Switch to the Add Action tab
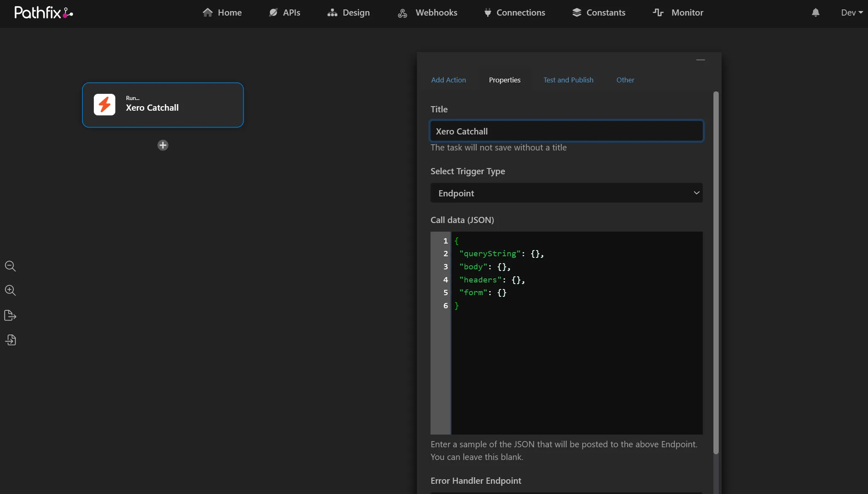The width and height of the screenshot is (868, 494). pyautogui.click(x=449, y=80)
